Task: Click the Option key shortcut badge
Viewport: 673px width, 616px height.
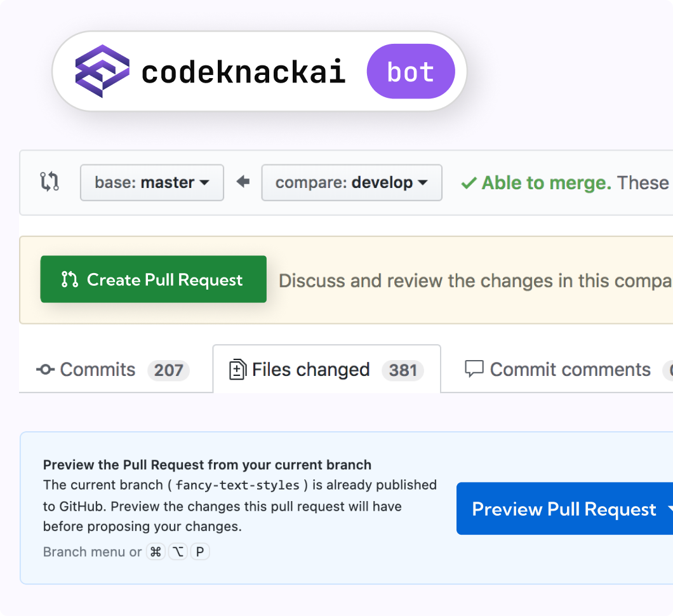Action: point(178,552)
